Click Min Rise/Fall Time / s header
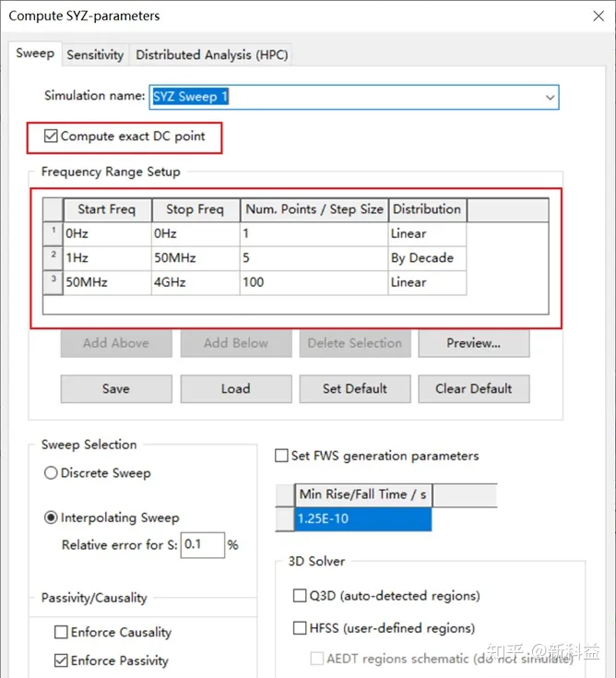 pos(363,494)
